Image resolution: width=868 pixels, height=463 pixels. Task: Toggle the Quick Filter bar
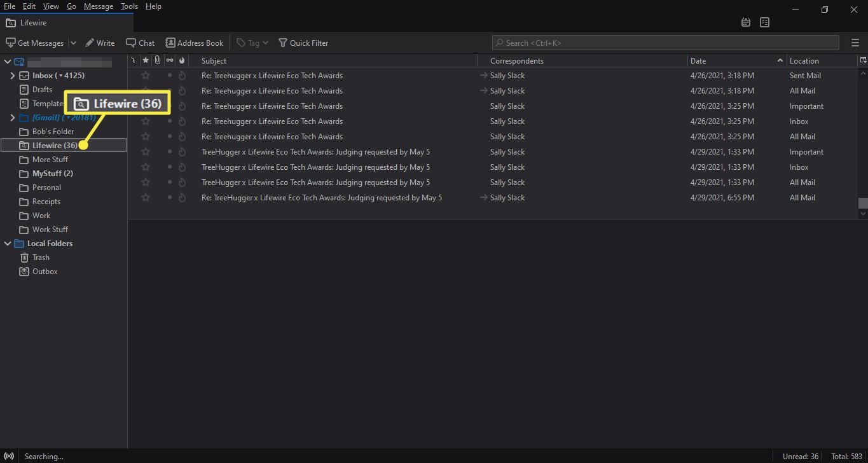tap(303, 43)
